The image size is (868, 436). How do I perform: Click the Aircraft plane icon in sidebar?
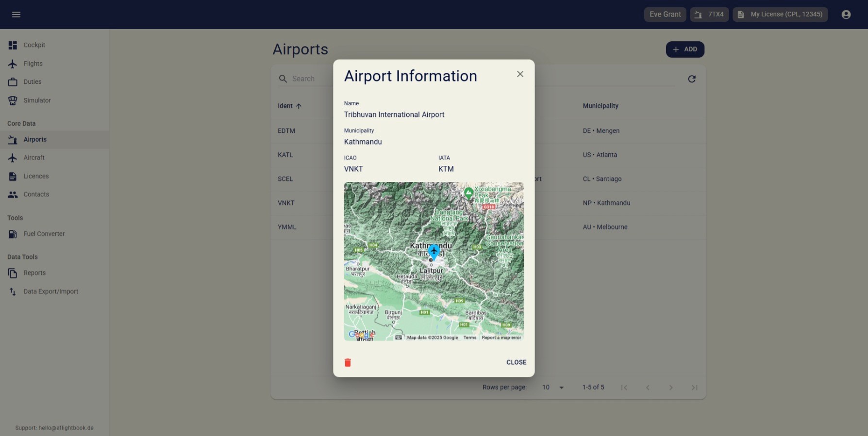tap(13, 158)
